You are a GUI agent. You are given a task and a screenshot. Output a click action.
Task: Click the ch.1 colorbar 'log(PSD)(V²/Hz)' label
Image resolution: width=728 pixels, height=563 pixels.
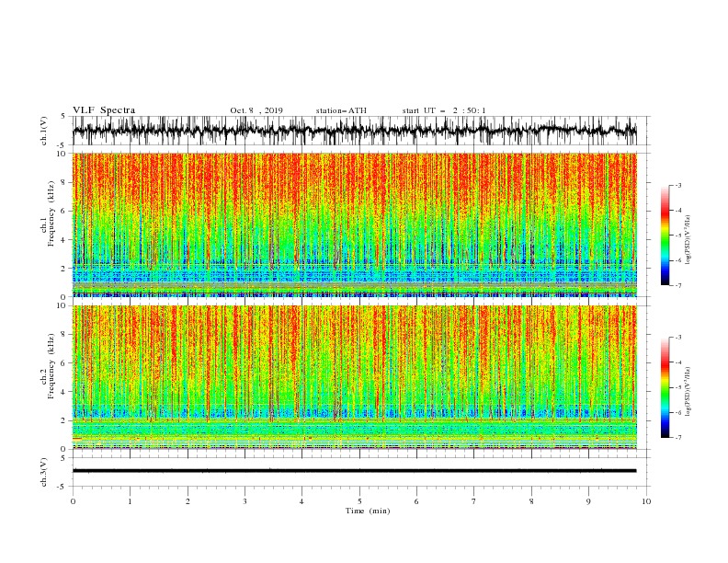[688, 240]
